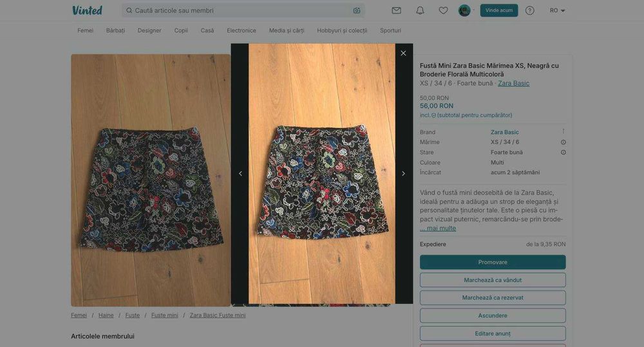This screenshot has height=347, width=644.
Task: Click the background skirt photo thumbnail
Action: (151, 180)
